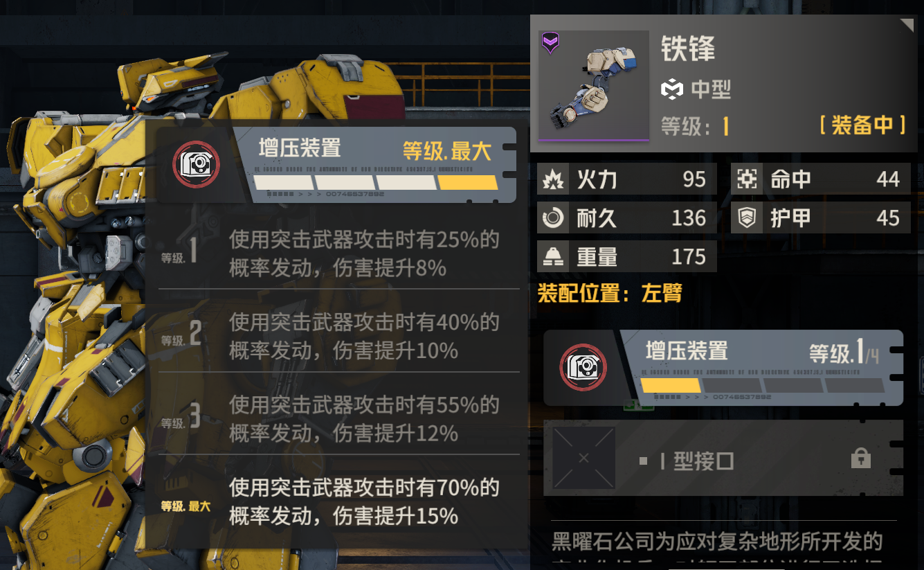Click the [装备中] equipped status label
This screenshot has height=570, width=924.
(x=862, y=125)
